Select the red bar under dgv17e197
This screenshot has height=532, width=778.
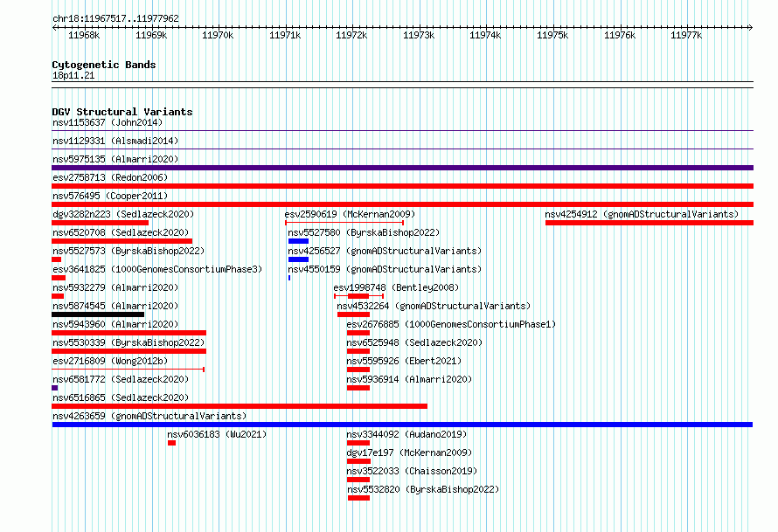tap(358, 461)
